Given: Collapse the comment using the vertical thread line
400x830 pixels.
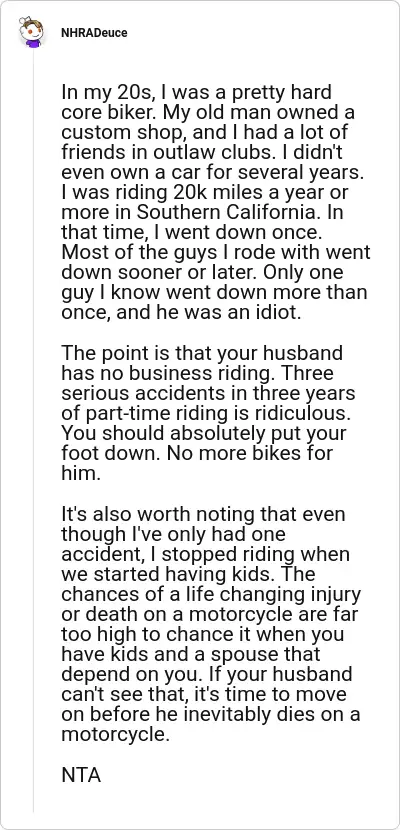Looking at the screenshot, I should (34, 431).
